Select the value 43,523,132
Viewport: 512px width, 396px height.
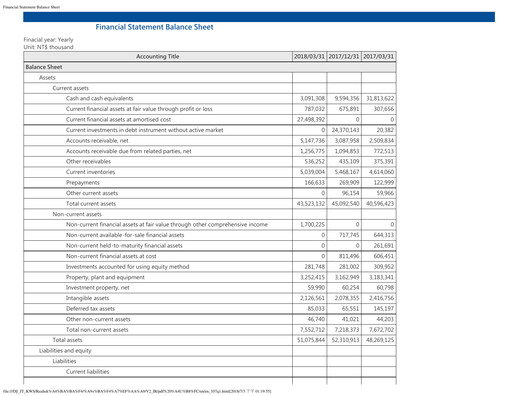tap(311, 204)
